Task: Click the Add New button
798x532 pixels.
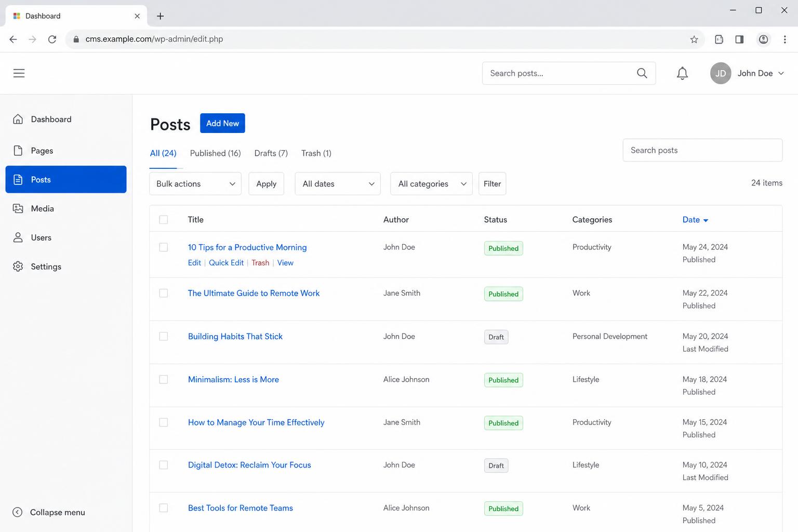Action: pos(222,123)
